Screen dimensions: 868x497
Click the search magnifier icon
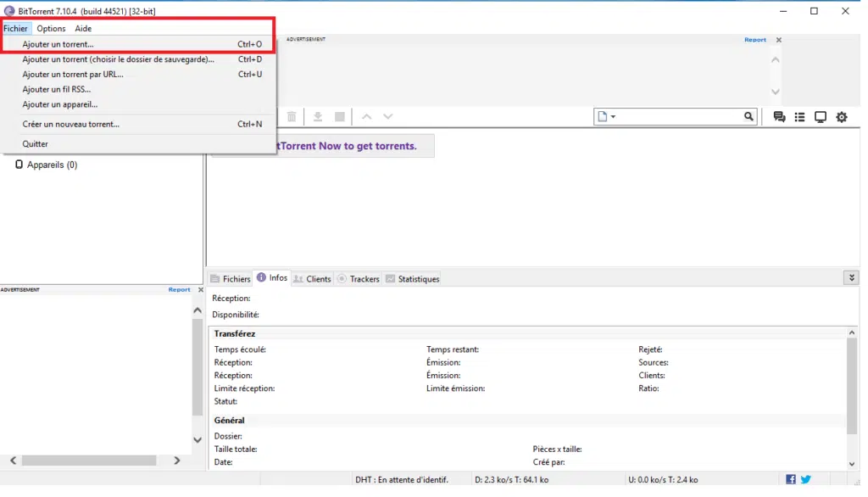click(x=748, y=116)
